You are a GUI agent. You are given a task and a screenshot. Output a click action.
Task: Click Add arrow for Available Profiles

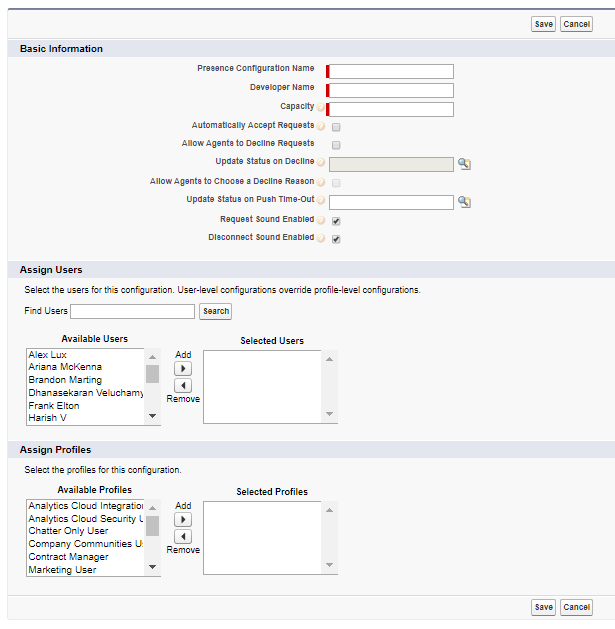click(x=183, y=519)
